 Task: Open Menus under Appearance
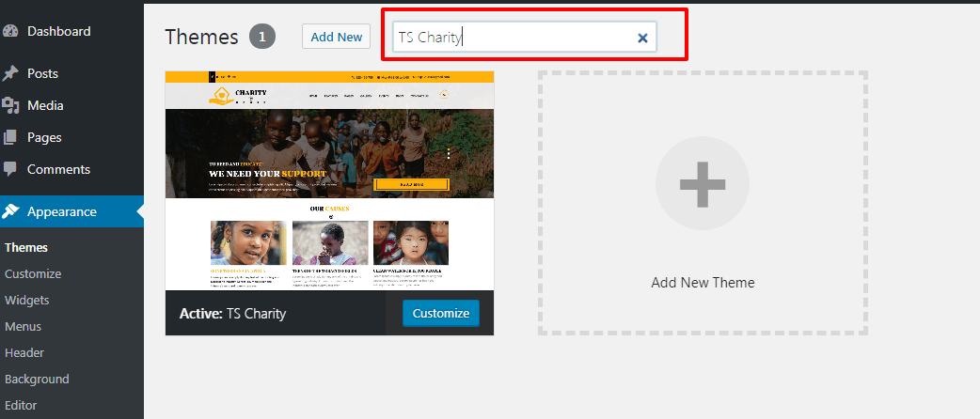[x=24, y=327]
